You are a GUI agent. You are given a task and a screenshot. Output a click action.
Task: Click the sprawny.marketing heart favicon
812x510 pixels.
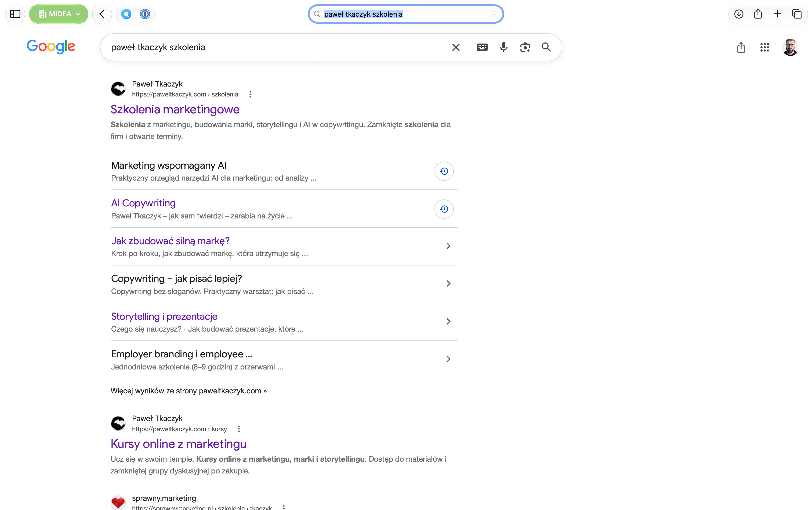118,502
